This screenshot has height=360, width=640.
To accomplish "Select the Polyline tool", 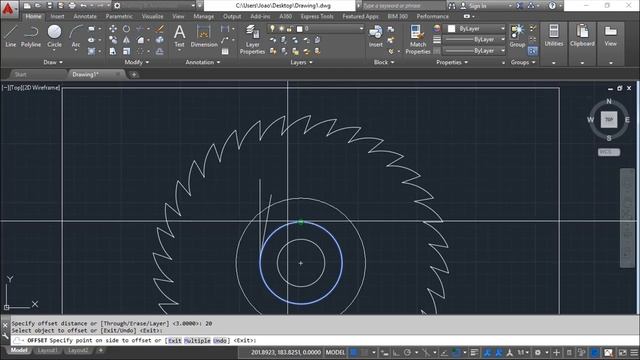I will click(x=31, y=36).
